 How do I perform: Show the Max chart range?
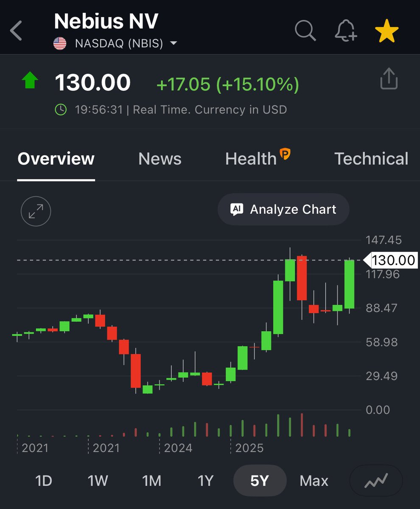(x=314, y=481)
